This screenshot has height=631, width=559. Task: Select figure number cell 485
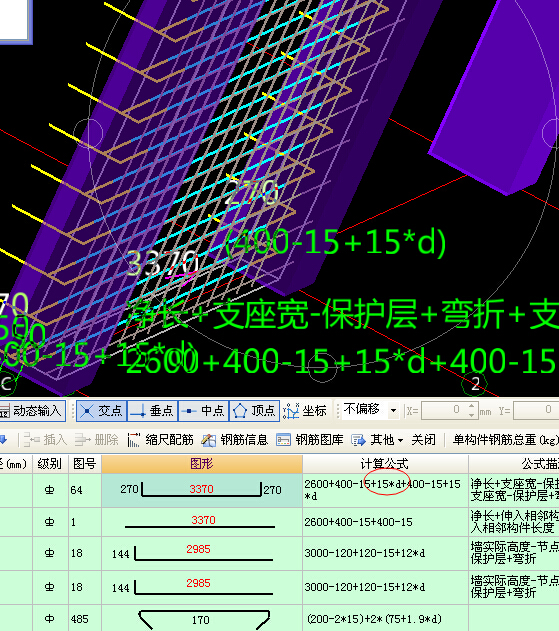tap(85, 618)
